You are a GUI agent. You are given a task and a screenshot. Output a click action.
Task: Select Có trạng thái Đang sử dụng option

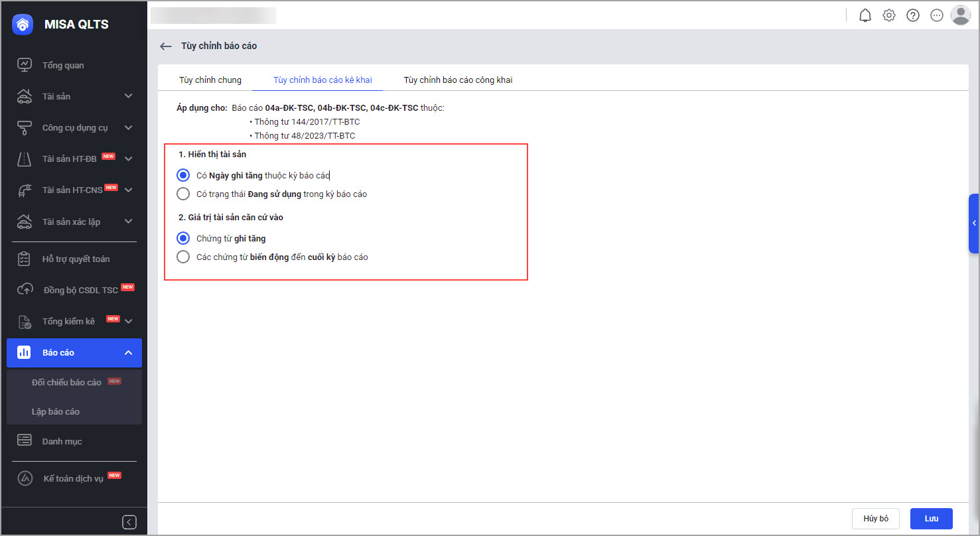pyautogui.click(x=183, y=194)
